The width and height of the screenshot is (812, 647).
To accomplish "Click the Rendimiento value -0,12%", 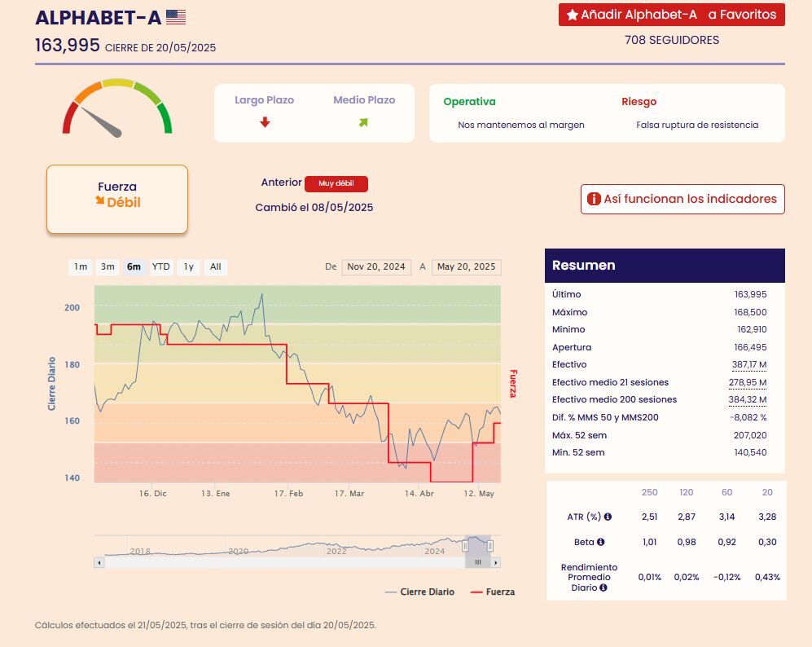I will coord(726,577).
